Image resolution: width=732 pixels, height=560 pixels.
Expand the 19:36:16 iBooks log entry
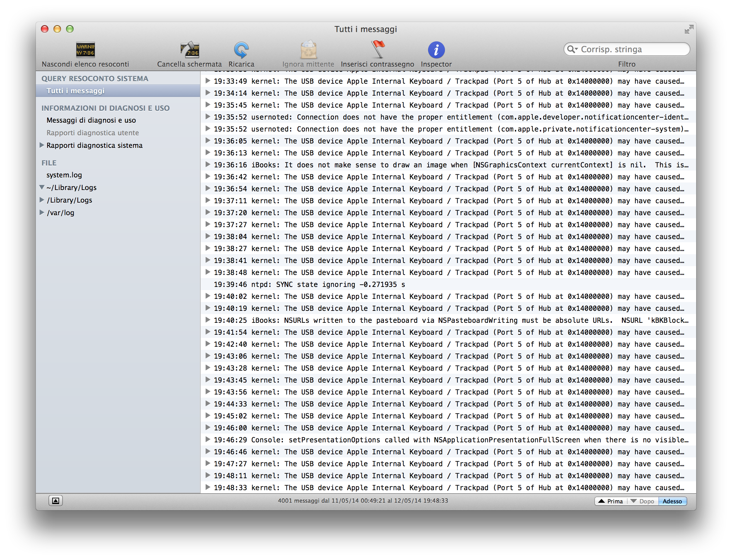pyautogui.click(x=208, y=164)
